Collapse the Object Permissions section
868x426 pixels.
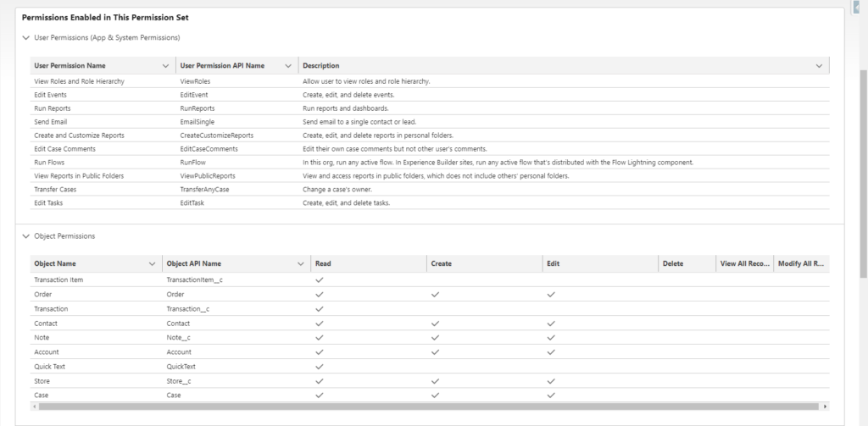(25, 236)
